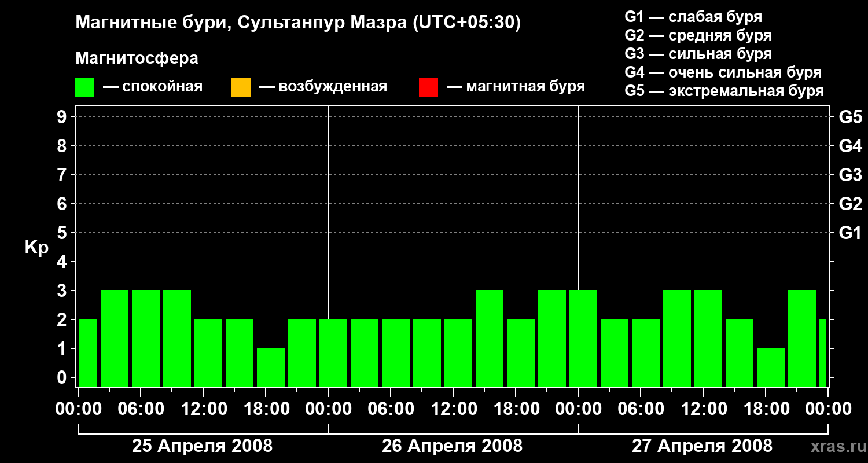The height and width of the screenshot is (463, 868).
Task: Click the '— магнитная буря' legend label
Action: click(516, 87)
